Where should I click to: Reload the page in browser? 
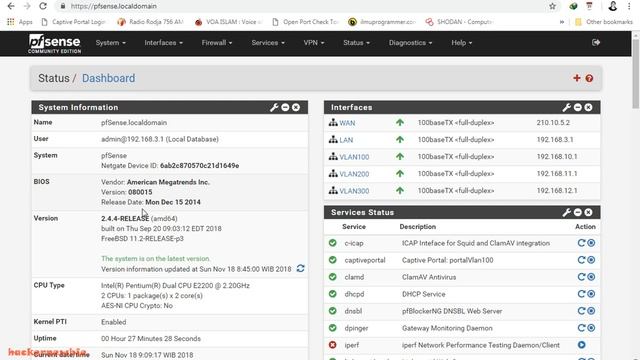pos(43,6)
